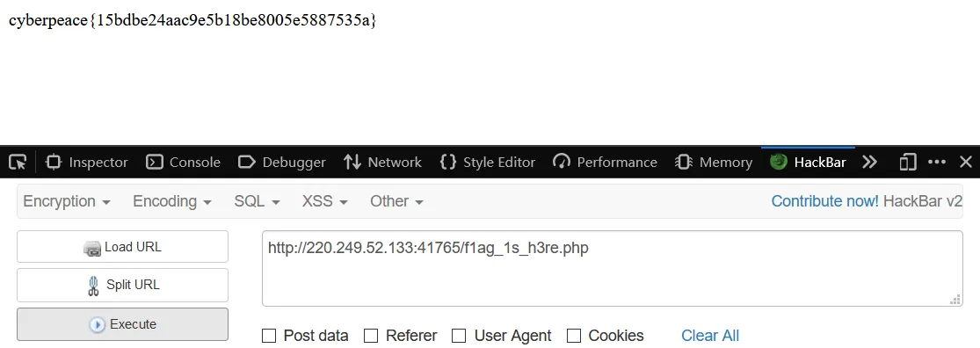
Task: Switch to the Performance tab
Action: coord(605,163)
